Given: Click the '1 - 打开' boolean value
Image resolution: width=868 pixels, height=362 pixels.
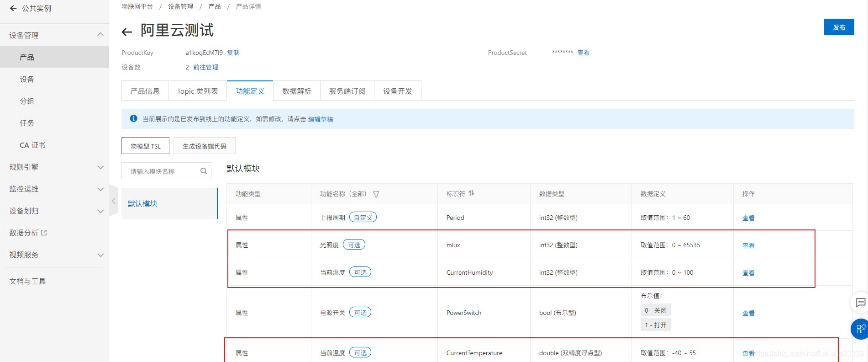Looking at the screenshot, I should [x=655, y=325].
